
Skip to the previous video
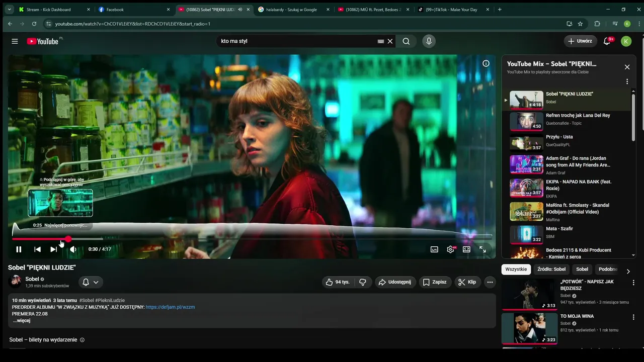(x=37, y=249)
